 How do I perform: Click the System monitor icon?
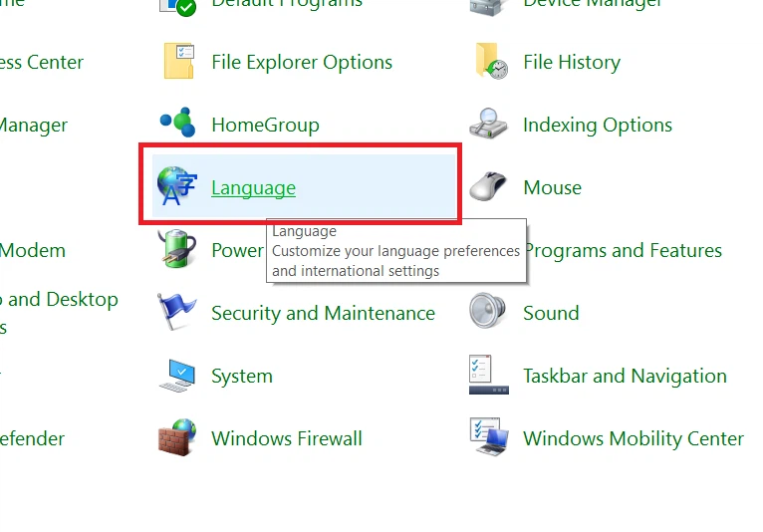(x=179, y=376)
